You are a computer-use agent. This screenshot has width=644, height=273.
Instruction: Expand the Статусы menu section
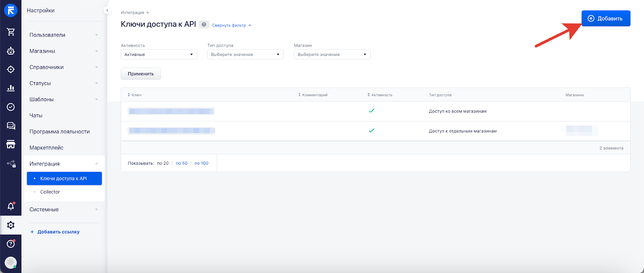tap(64, 83)
